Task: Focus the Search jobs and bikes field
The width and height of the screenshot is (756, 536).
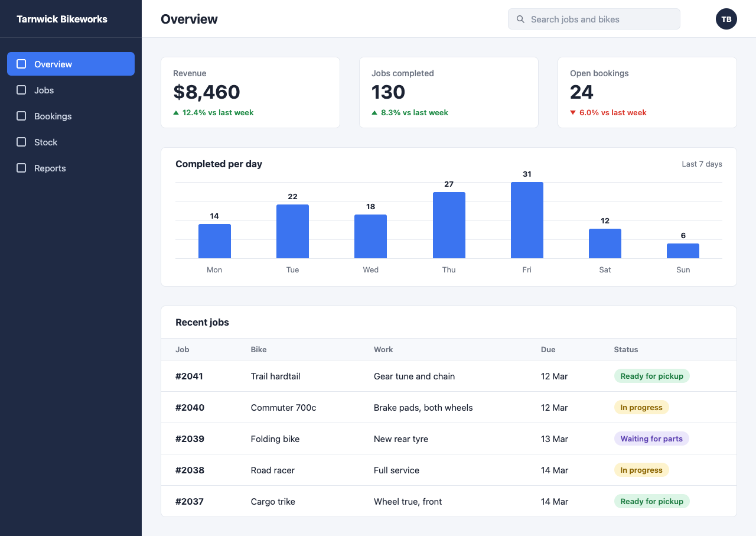Action: click(x=594, y=19)
